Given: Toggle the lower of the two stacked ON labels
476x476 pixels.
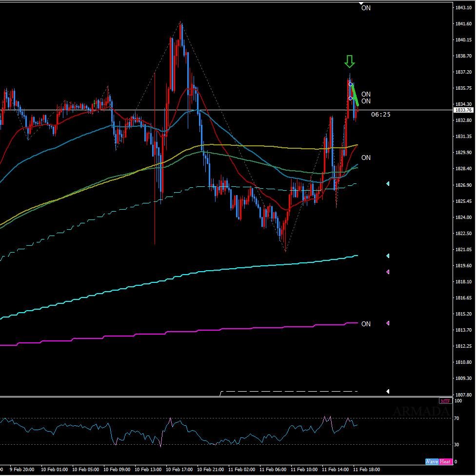Looking at the screenshot, I should tap(366, 101).
